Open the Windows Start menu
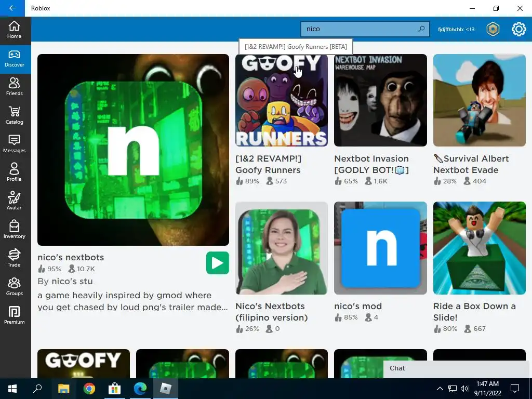This screenshot has height=399, width=532. [x=12, y=389]
